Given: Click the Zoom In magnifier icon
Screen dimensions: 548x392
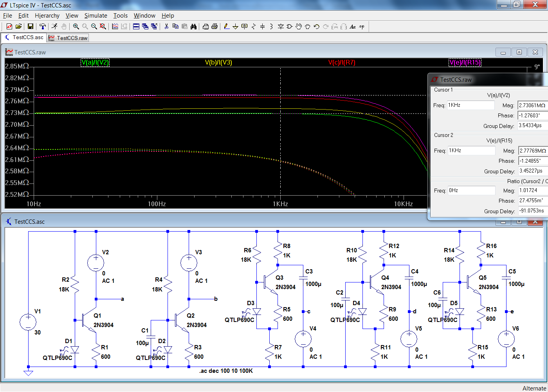Looking at the screenshot, I should pyautogui.click(x=76, y=26).
